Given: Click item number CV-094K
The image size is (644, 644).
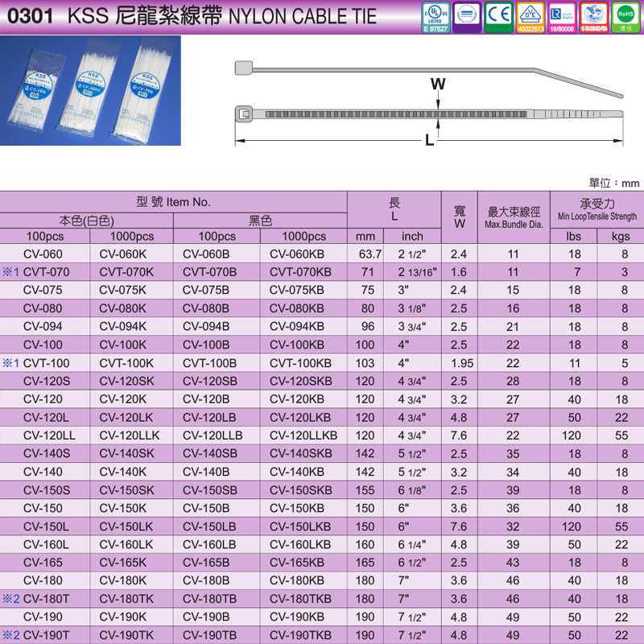Looking at the screenshot, I should pyautogui.click(x=123, y=327).
